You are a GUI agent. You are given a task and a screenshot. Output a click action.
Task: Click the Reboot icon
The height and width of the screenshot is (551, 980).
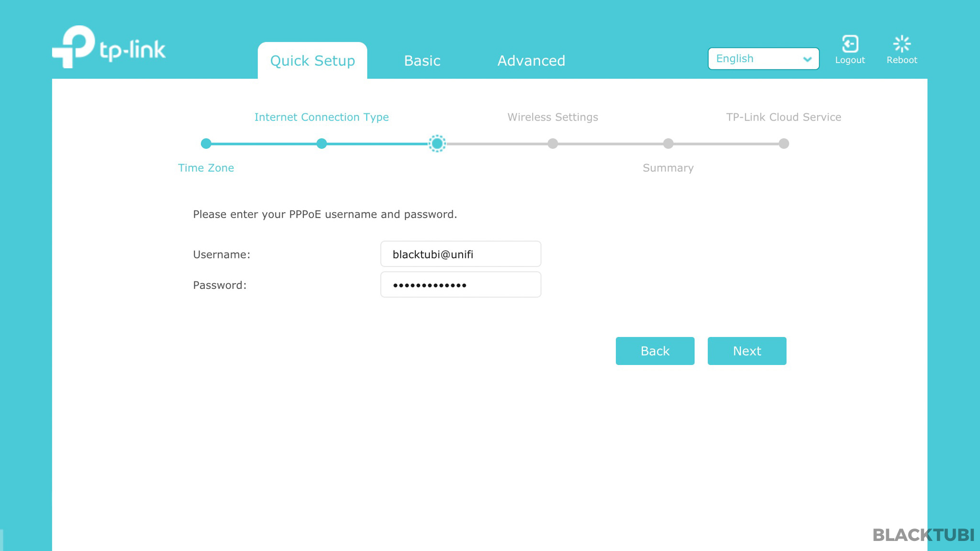pyautogui.click(x=902, y=43)
